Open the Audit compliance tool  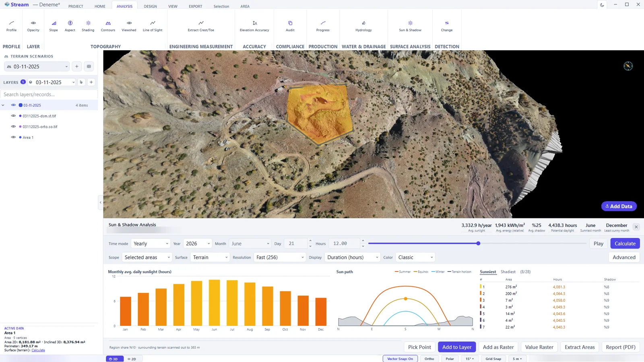[290, 26]
